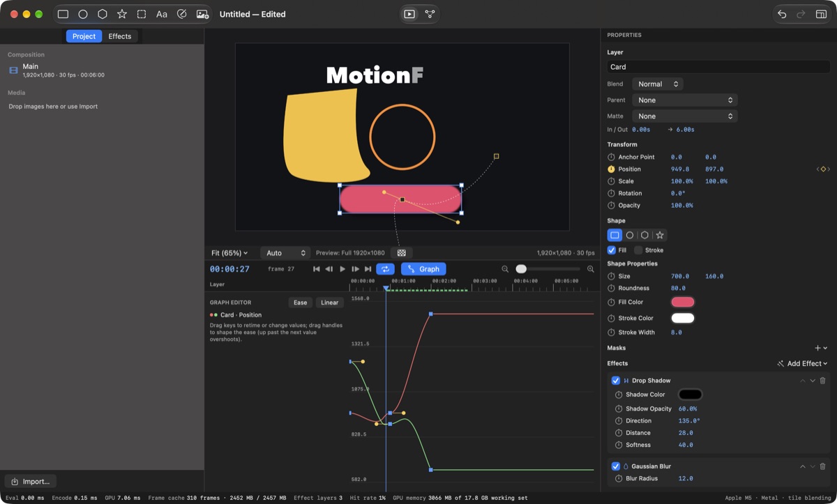Toggle Rotation animation stopwatch
Screen dimensions: 837x504
[611, 194]
